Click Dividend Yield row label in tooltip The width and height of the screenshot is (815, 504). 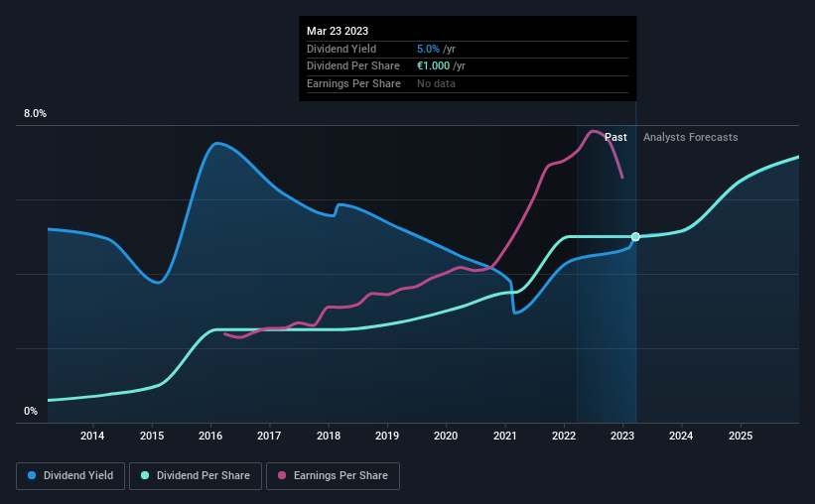(x=341, y=49)
